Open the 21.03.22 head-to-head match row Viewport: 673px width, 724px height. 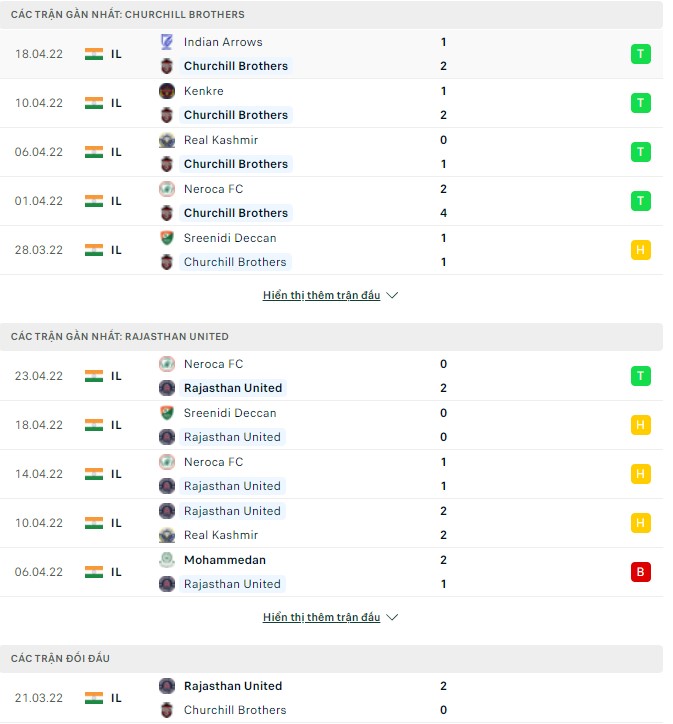(330, 698)
